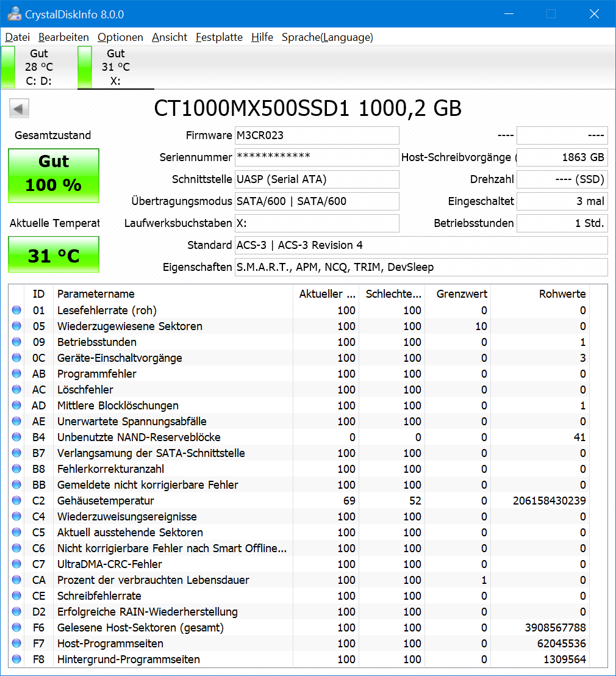Click the 31 °C temperature button
Screen dimensions: 616x676
tap(54, 254)
